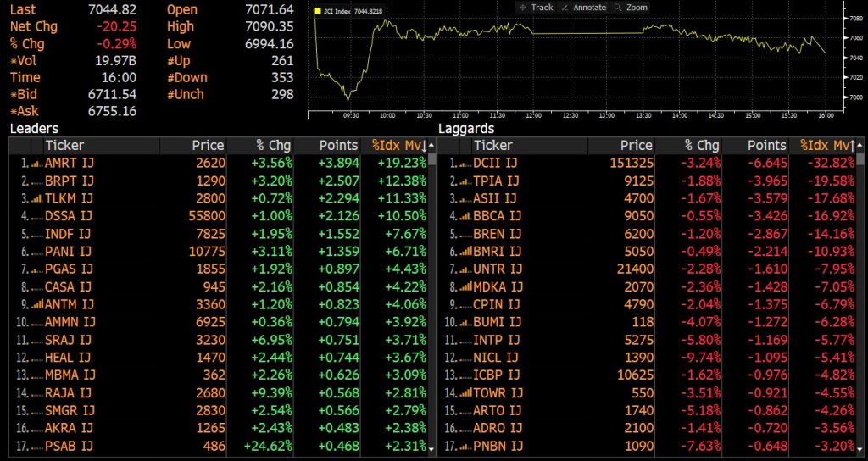Click the Last value 7044.82

pyautogui.click(x=113, y=9)
